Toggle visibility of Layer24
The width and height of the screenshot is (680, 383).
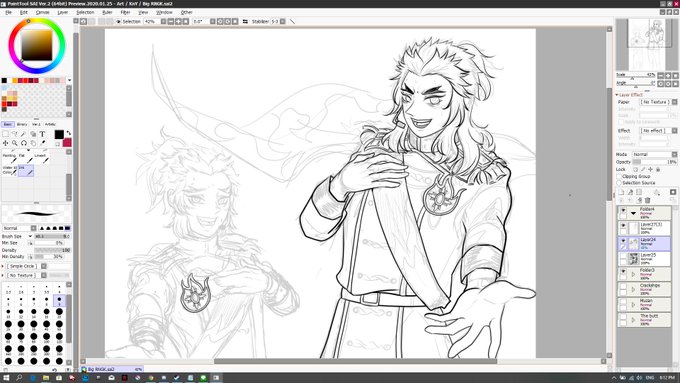[623, 241]
